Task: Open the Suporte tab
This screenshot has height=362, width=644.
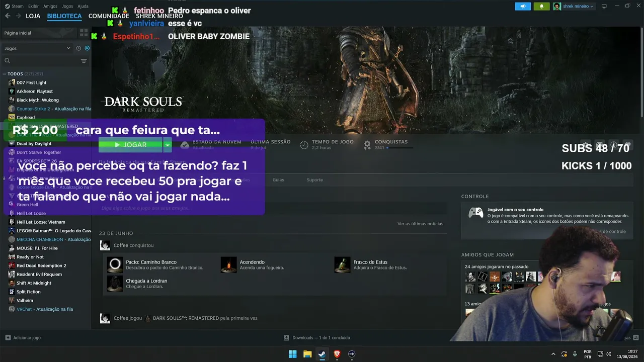Action: point(315,179)
